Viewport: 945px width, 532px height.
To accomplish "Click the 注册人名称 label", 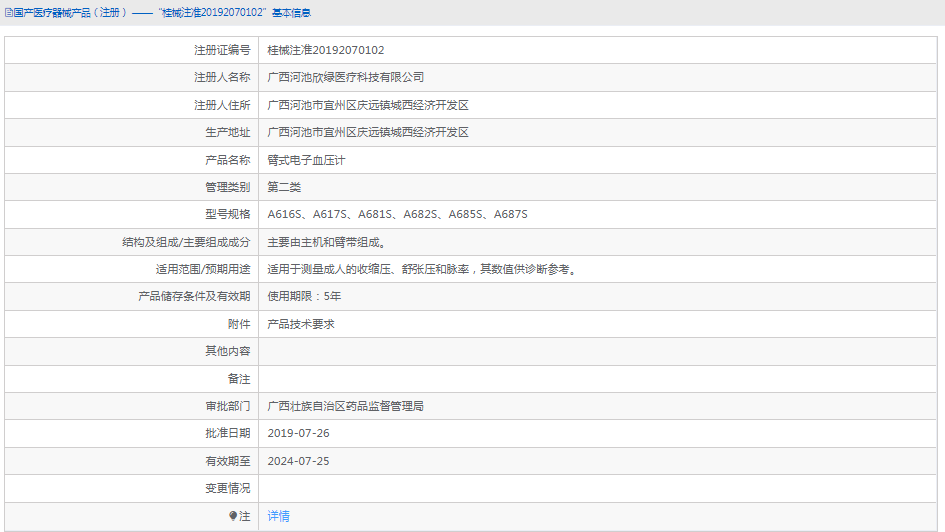I will (222, 78).
